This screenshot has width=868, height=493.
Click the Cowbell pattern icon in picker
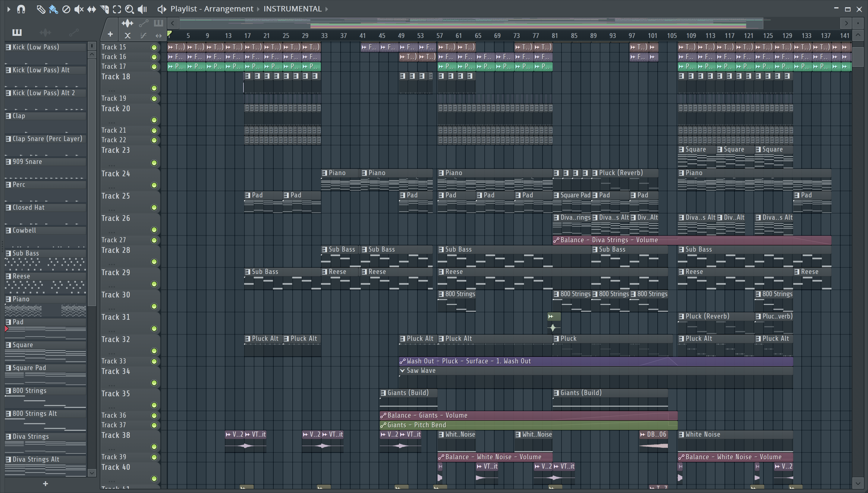coord(8,230)
